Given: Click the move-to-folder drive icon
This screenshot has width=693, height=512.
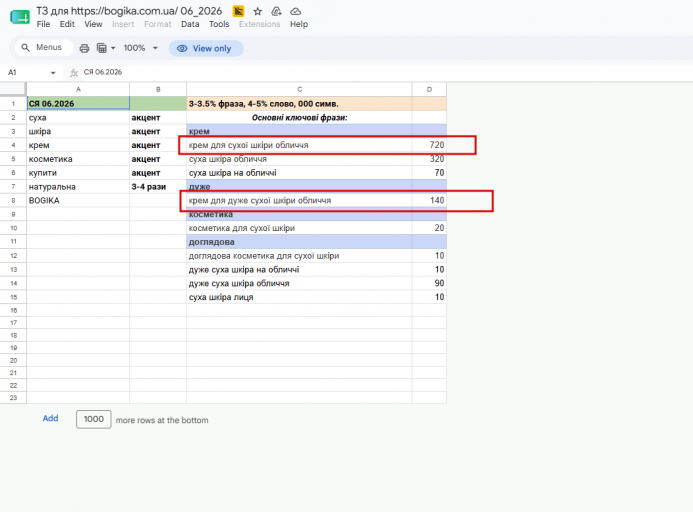Looking at the screenshot, I should 276,11.
